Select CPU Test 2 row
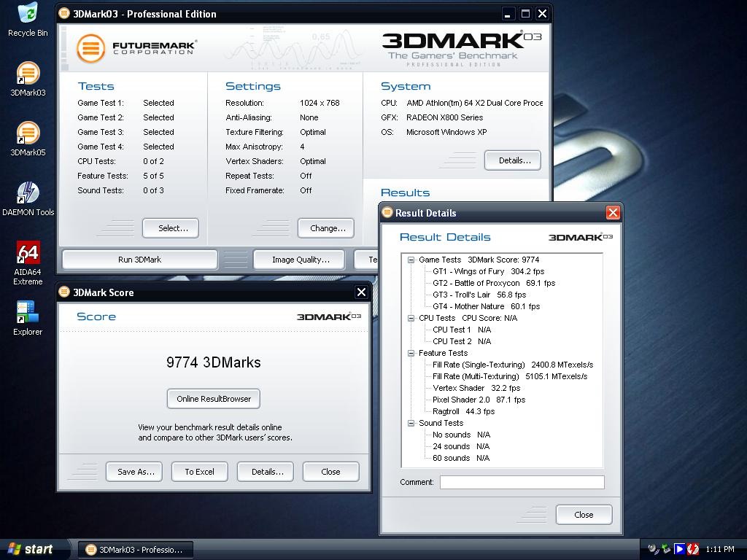 462,341
